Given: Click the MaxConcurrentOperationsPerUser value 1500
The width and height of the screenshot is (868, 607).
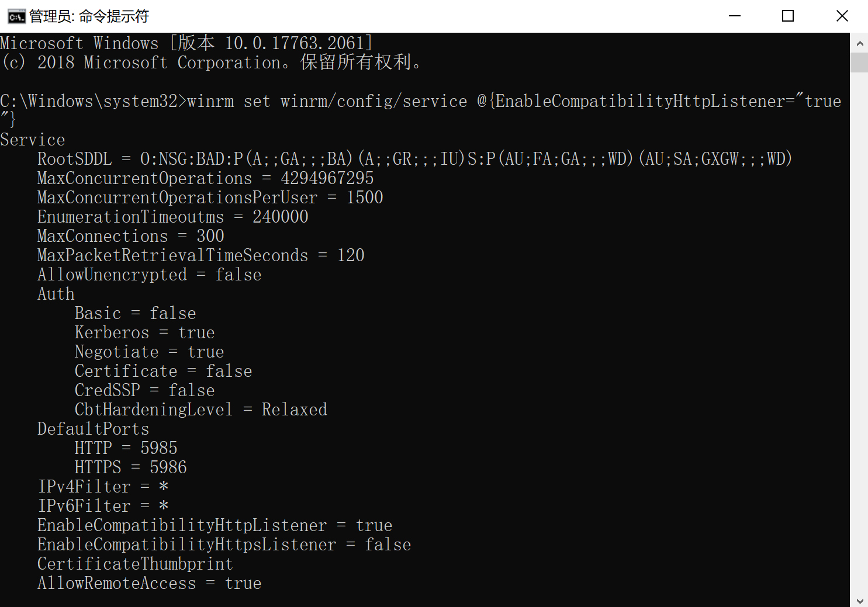Looking at the screenshot, I should 365,197.
